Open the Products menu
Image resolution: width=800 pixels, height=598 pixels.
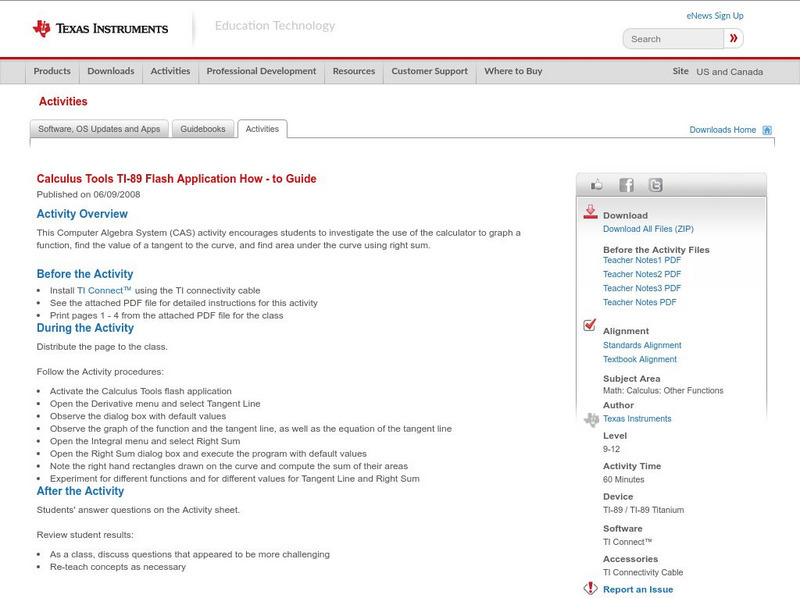coord(52,71)
